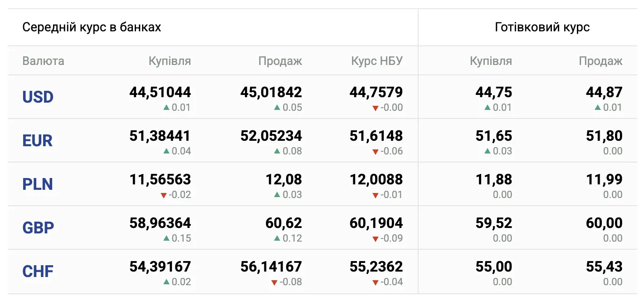Screen dimensions: 644x297
Task: Select the 'Готівковий курс' header
Action: [542, 27]
